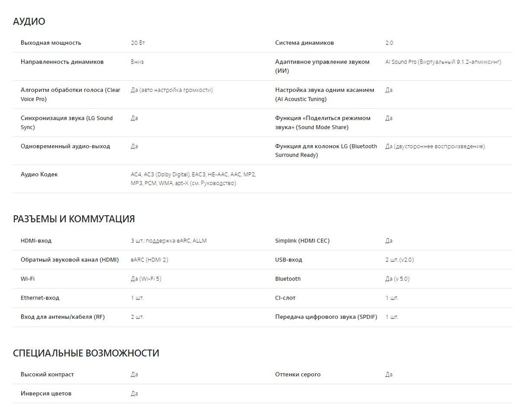Click the Simplink (HDMI CEC) label
Screen dimensions: 532x415
click(302, 241)
